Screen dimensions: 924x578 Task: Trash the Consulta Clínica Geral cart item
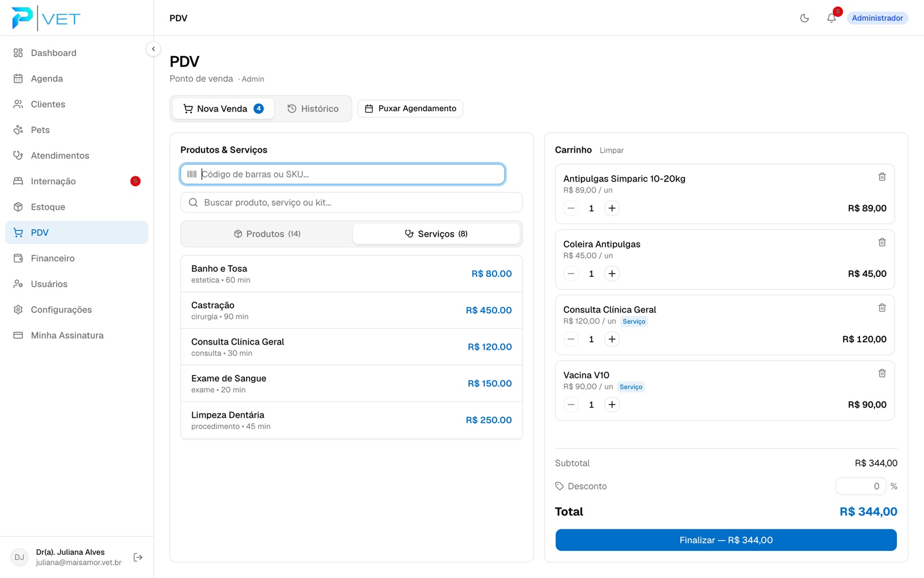[x=882, y=307]
